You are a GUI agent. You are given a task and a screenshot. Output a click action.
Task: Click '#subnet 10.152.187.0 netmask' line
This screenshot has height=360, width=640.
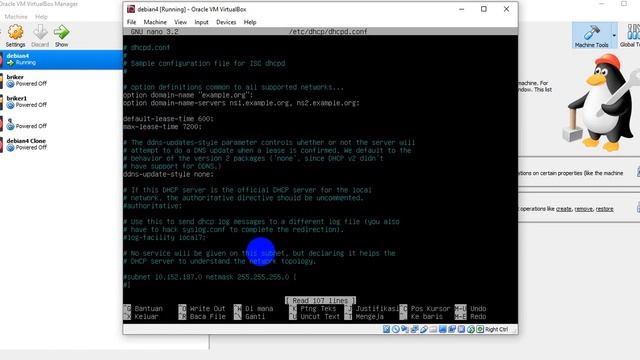210,277
